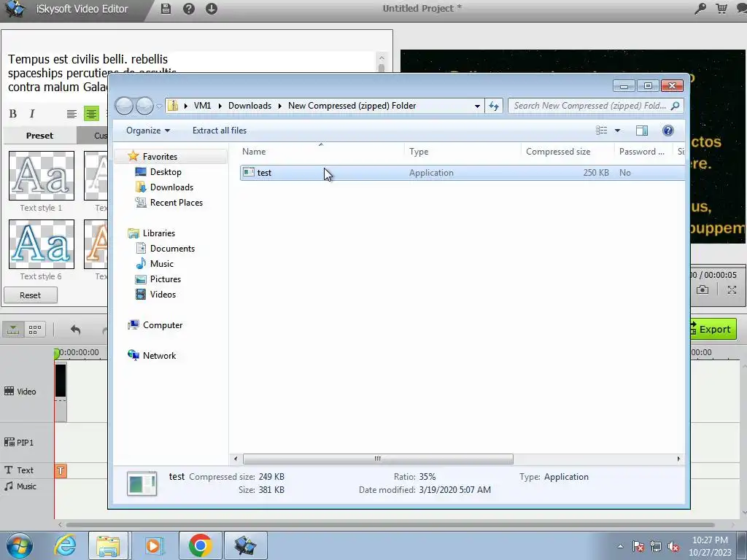
Task: Open Explorer help blue icon
Action: pyautogui.click(x=668, y=131)
